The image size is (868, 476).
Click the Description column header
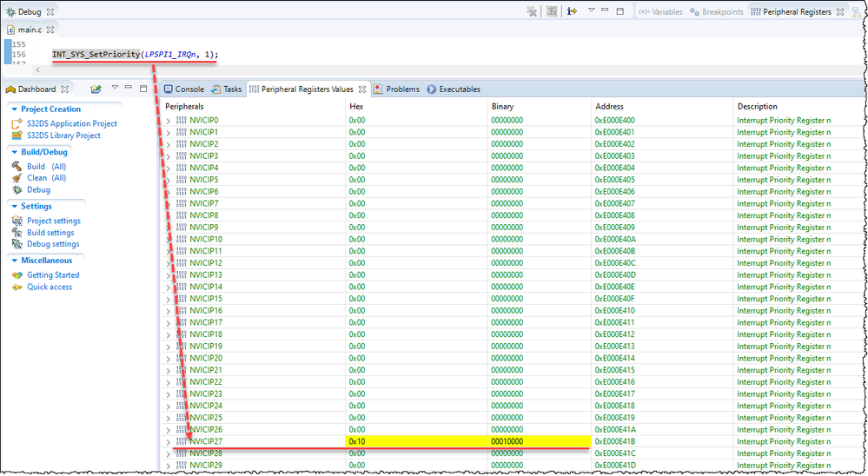758,106
